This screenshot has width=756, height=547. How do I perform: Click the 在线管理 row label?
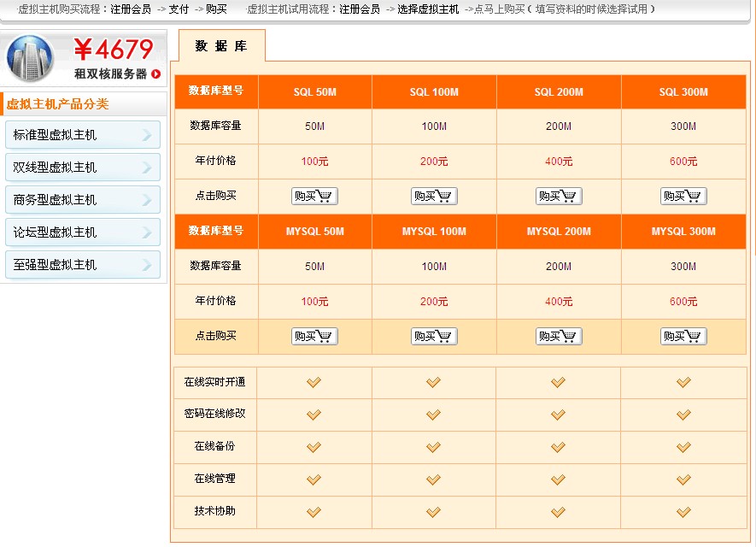(215, 479)
